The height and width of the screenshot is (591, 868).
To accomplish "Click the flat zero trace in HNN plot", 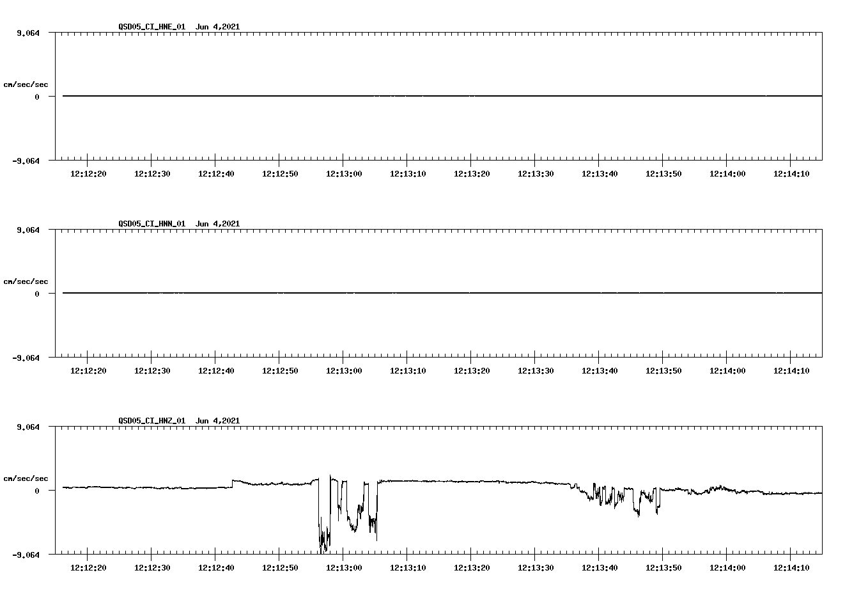I will (x=442, y=293).
